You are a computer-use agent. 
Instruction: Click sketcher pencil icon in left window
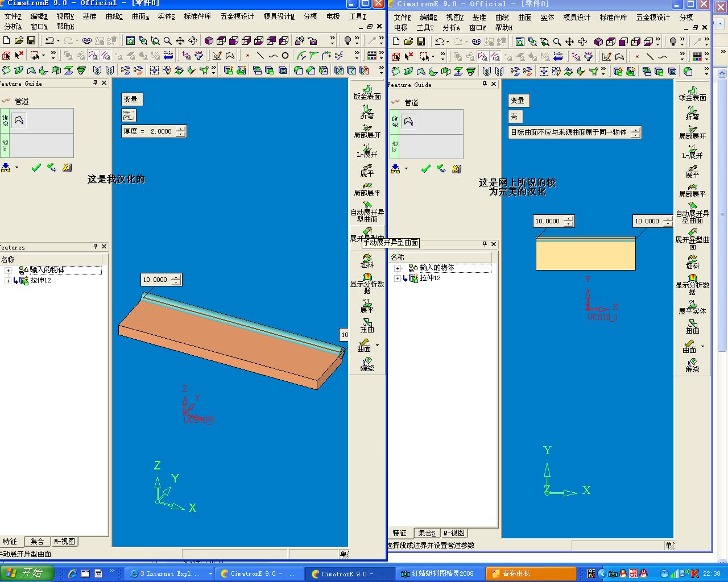217,56
